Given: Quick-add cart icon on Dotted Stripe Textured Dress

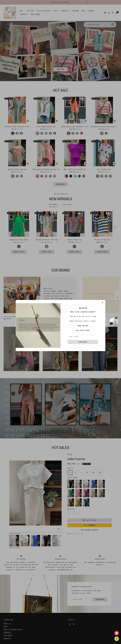Looking at the screenshot, I should coord(28,121).
